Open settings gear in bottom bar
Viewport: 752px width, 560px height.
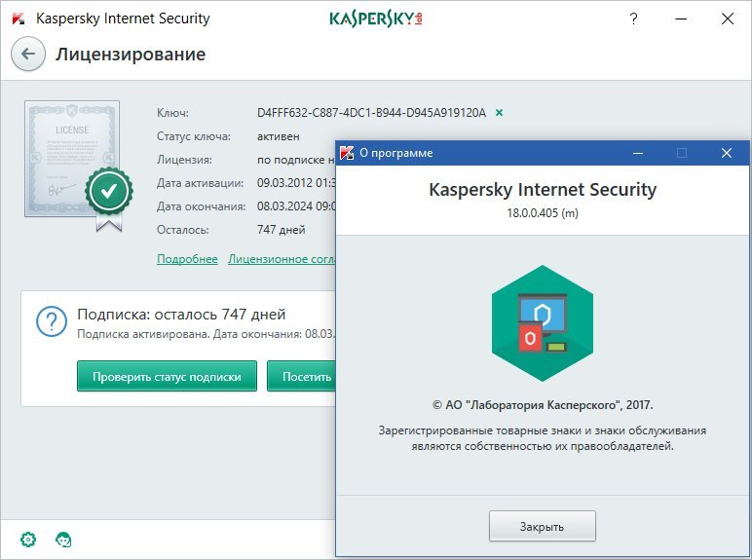(28, 540)
